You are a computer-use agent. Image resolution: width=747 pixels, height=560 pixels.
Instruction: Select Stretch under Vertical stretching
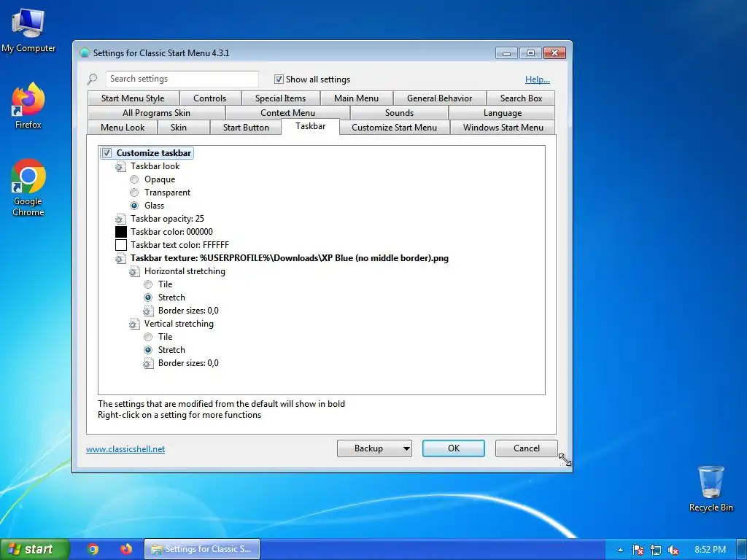point(148,350)
